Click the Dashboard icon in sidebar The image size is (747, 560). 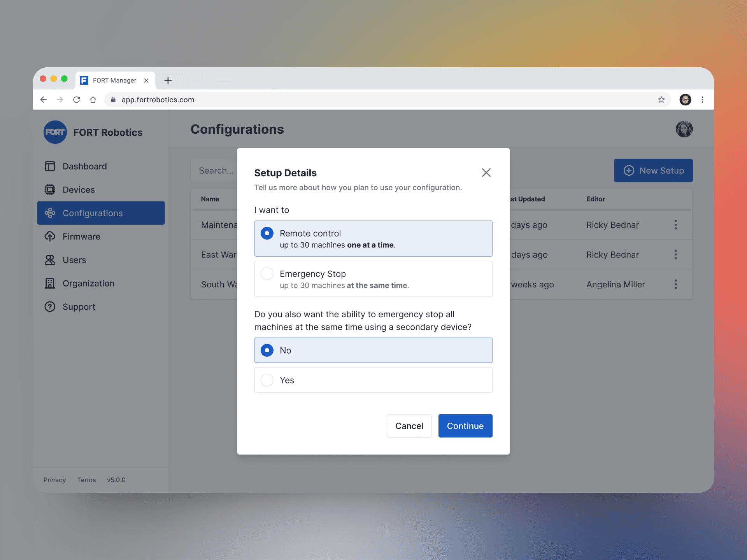[50, 166]
